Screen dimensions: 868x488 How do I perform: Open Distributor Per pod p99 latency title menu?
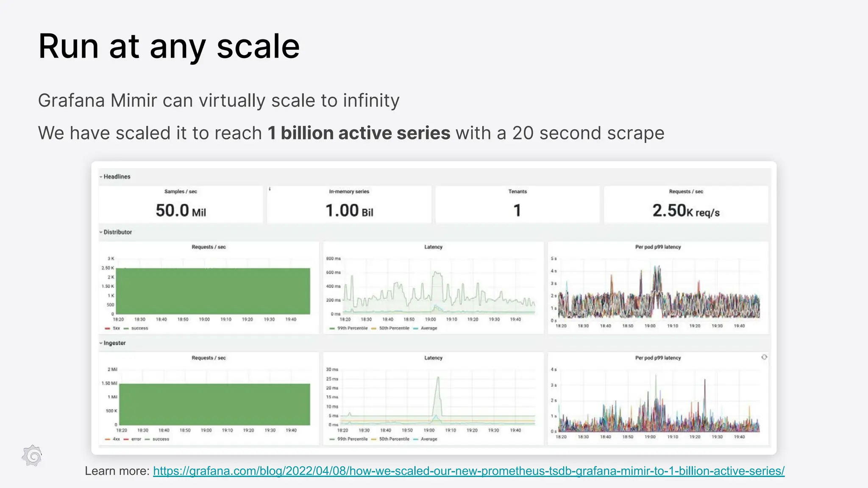click(x=658, y=247)
